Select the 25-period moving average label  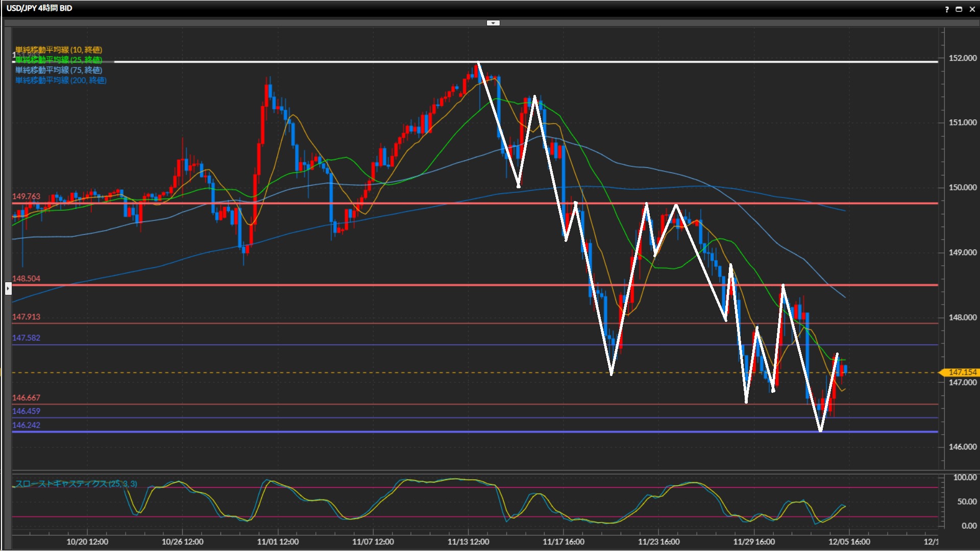[59, 60]
